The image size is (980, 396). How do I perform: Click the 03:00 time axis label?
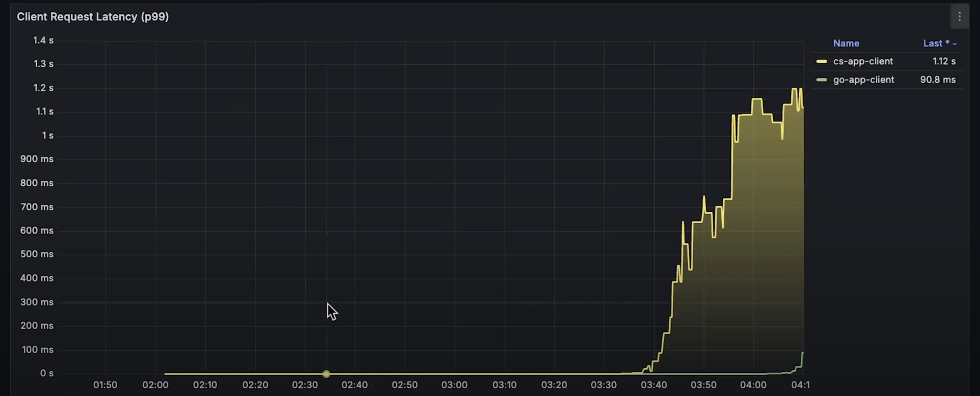tap(454, 385)
